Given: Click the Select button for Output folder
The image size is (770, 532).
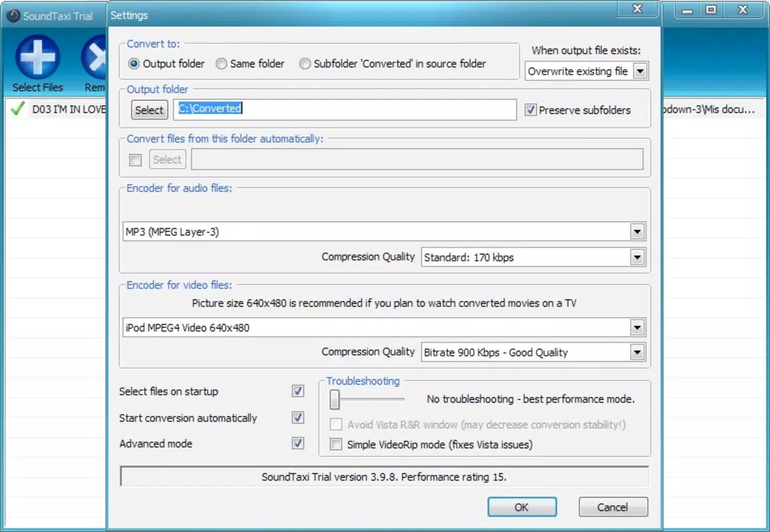Looking at the screenshot, I should tap(149, 110).
